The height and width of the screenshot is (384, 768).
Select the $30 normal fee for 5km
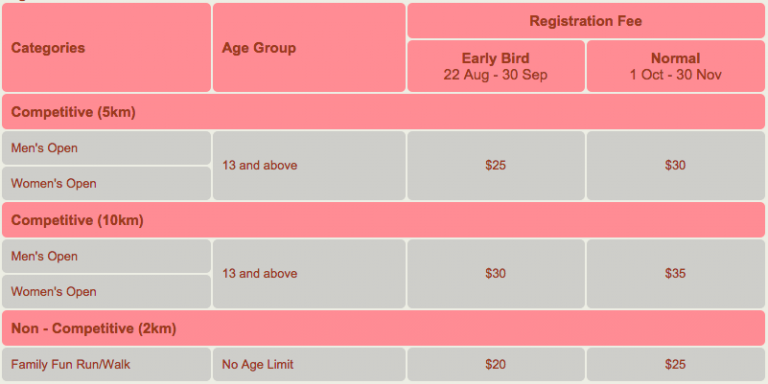tap(675, 166)
